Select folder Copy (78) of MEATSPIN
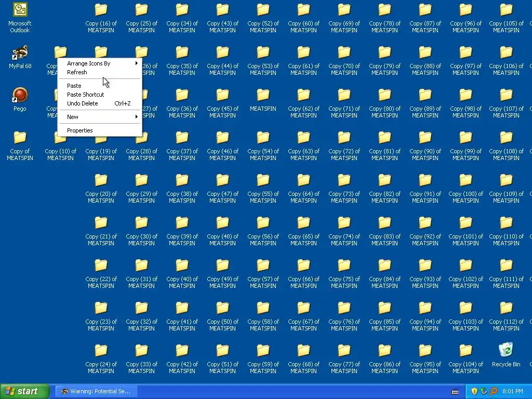532x399 pixels. 384,17
